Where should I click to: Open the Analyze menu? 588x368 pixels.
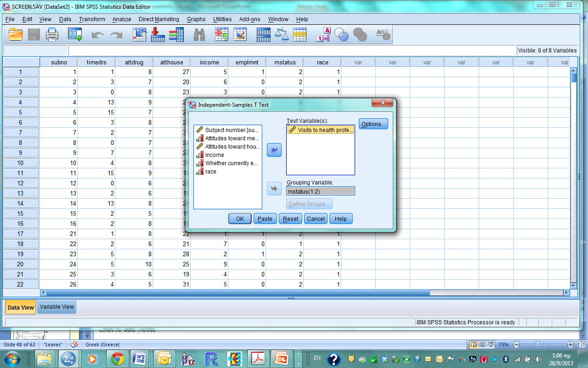[122, 19]
